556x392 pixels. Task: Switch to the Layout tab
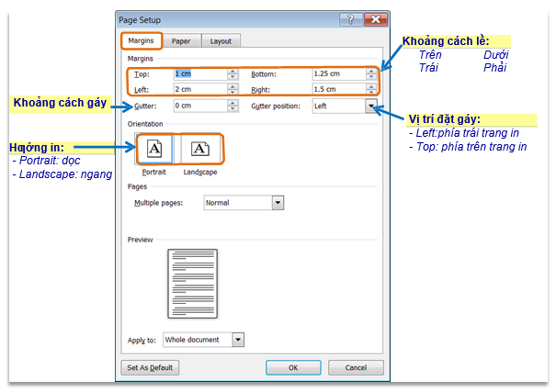(x=221, y=40)
